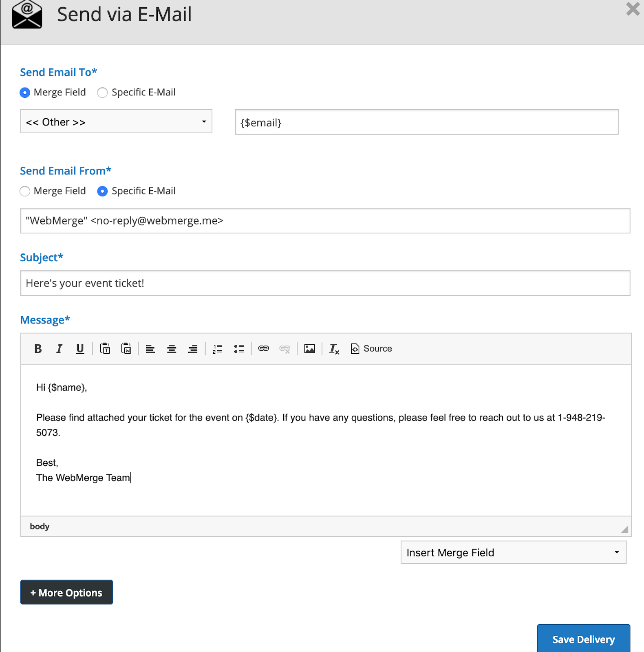Click the {$email} merge field input
This screenshot has height=652, width=644.
click(x=427, y=122)
